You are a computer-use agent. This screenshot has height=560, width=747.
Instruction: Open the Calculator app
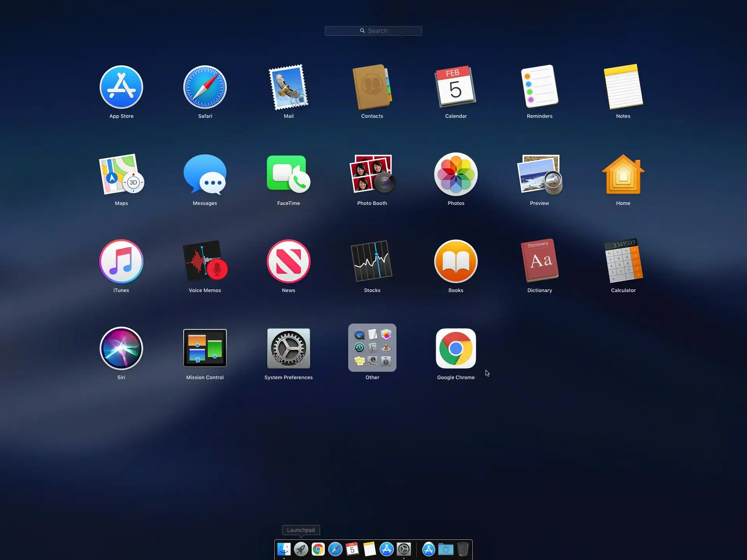coord(623,261)
